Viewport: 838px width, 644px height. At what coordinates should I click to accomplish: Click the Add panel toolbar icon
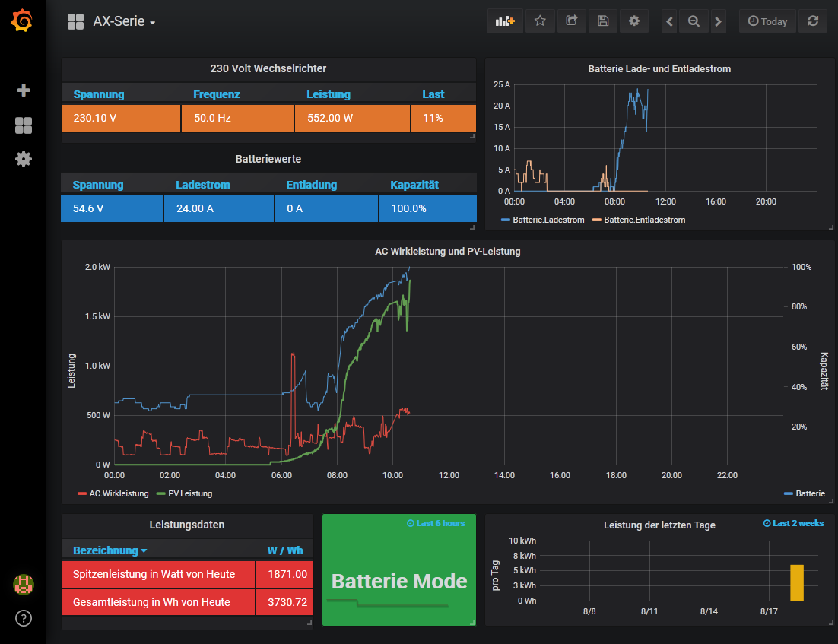pos(505,21)
